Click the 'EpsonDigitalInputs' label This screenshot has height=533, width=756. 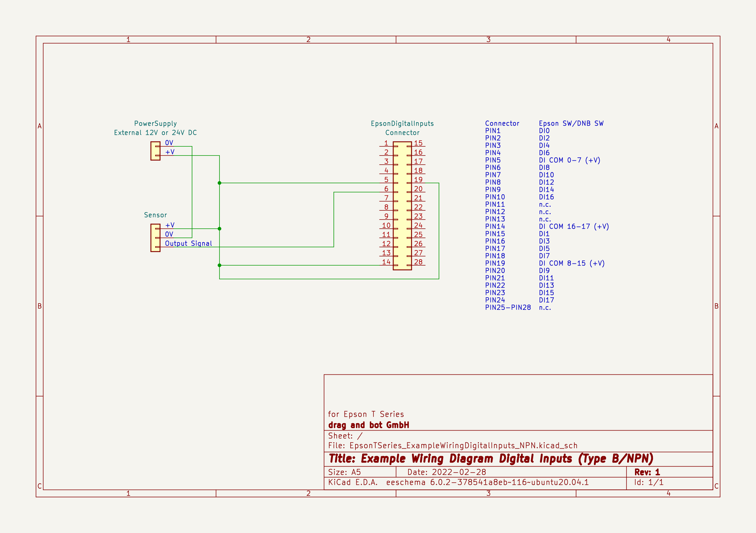click(402, 123)
